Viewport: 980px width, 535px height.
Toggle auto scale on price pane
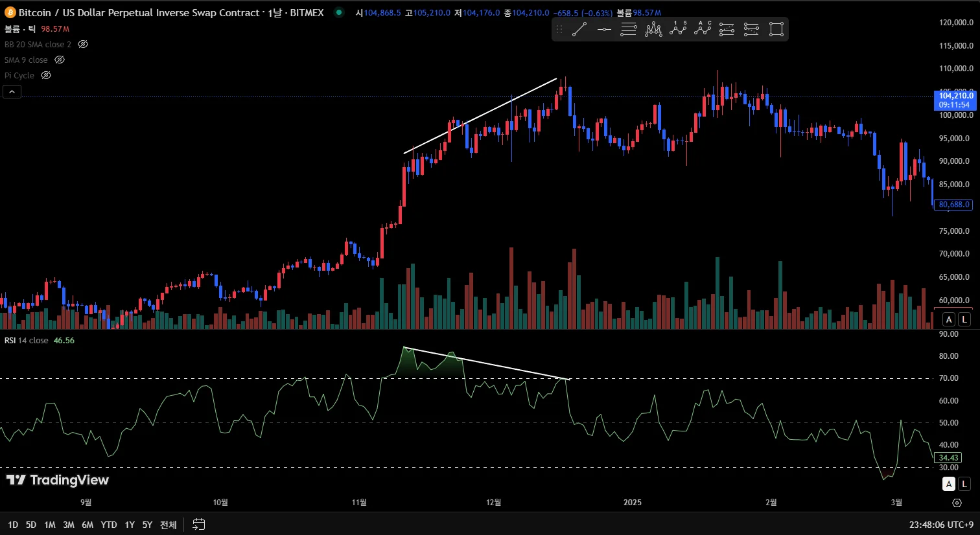click(949, 319)
